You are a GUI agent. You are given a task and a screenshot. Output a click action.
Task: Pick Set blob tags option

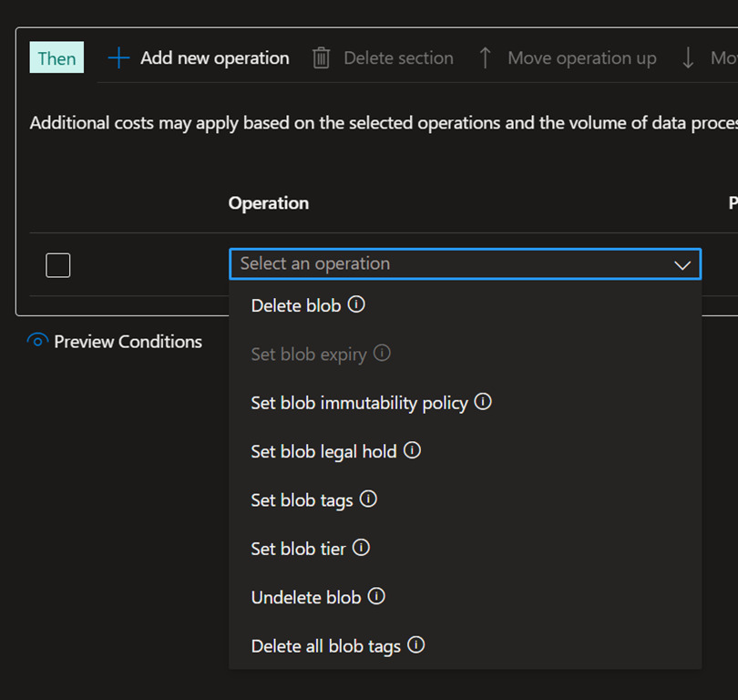(x=302, y=500)
